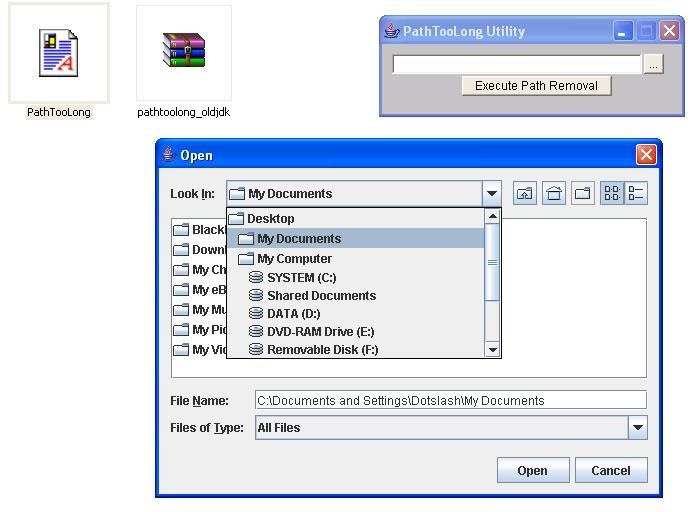The image size is (697, 512).
Task: Open the PathTooLong file icon
Action: coord(59,53)
